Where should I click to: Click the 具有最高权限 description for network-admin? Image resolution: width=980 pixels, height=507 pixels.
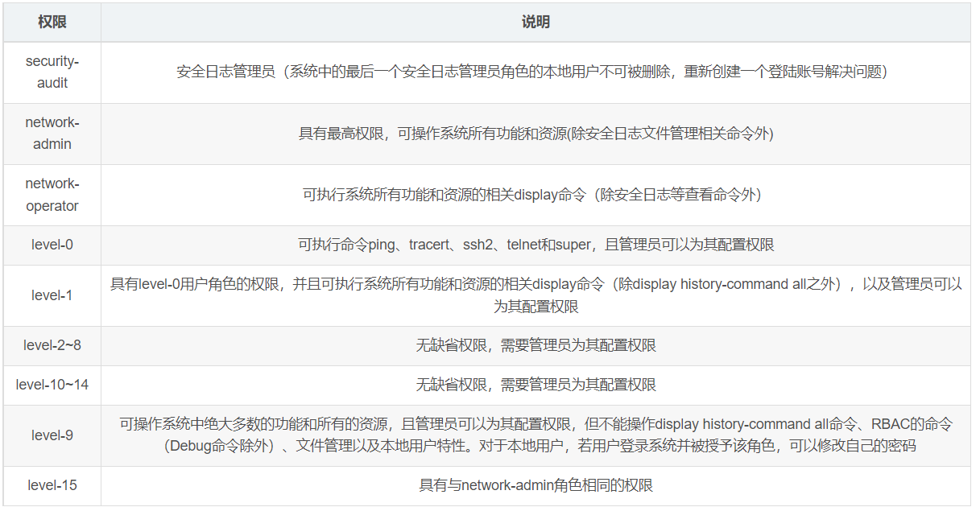point(535,134)
